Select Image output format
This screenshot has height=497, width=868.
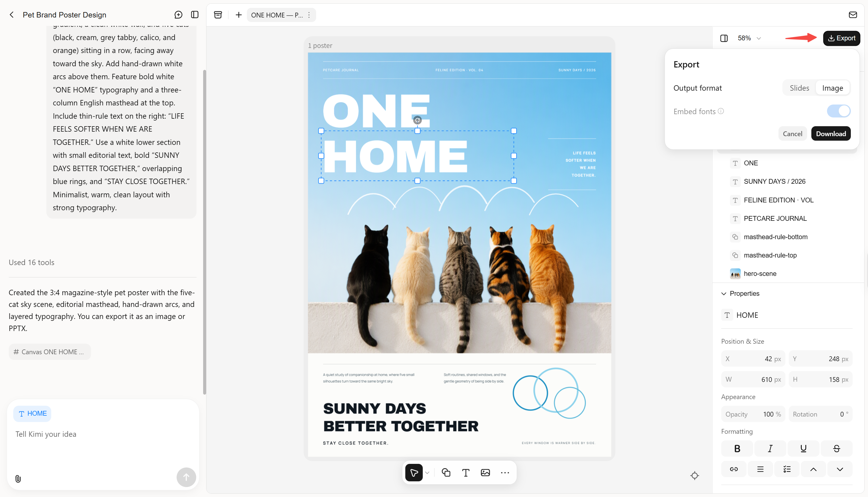tap(832, 88)
